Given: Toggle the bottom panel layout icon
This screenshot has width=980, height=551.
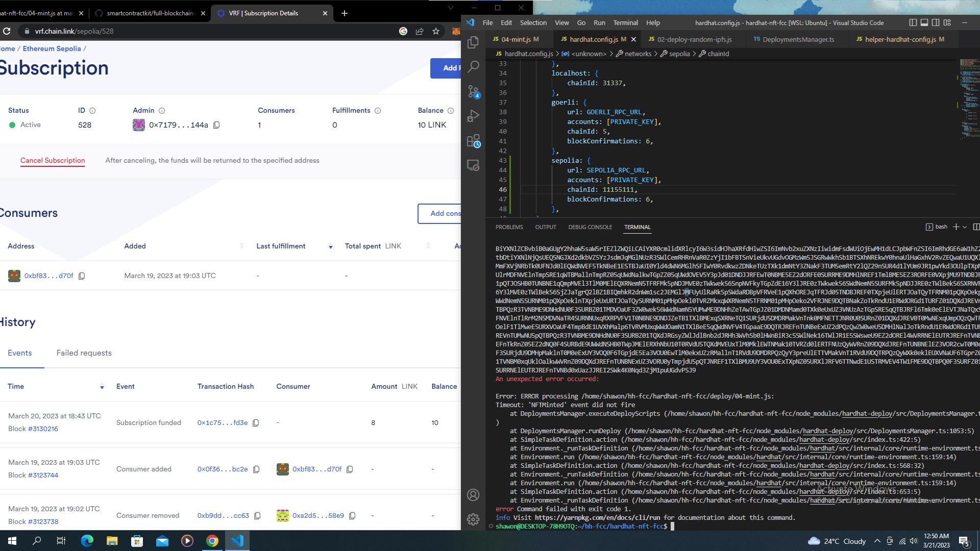Looking at the screenshot, I should [x=924, y=22].
